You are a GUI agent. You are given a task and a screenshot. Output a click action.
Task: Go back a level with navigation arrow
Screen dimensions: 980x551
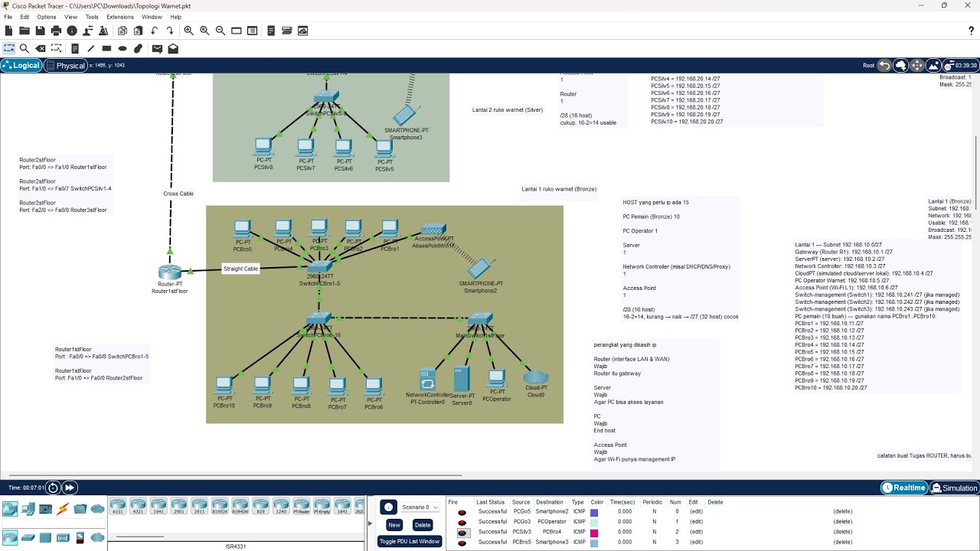pyautogui.click(x=884, y=65)
